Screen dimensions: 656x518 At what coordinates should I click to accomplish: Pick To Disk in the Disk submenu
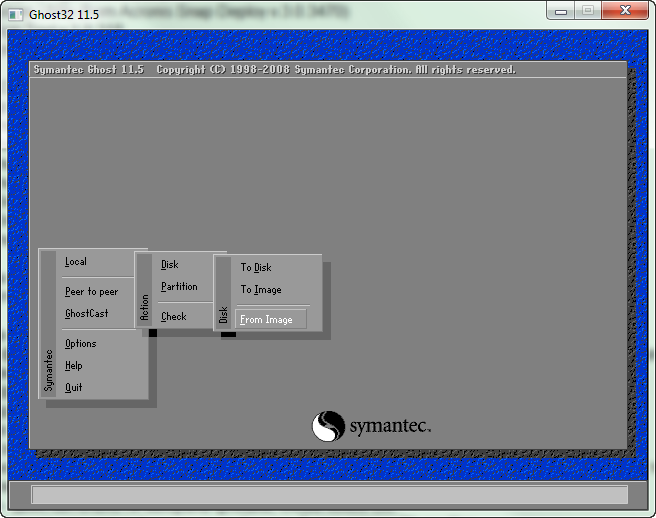click(x=256, y=268)
